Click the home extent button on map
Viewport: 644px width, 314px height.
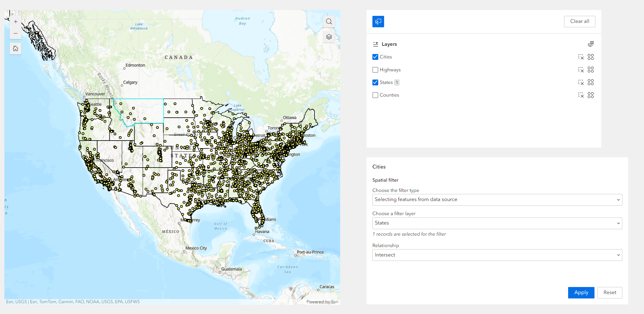pyautogui.click(x=16, y=48)
